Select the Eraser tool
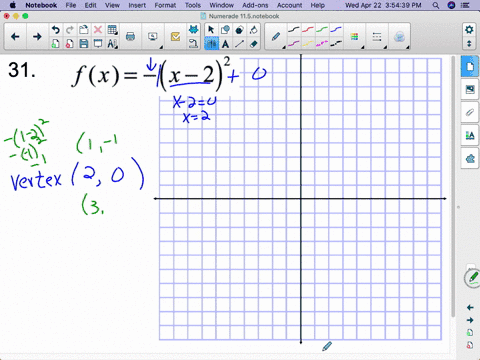Image resolution: width=480 pixels, height=360 pixels. [254, 44]
